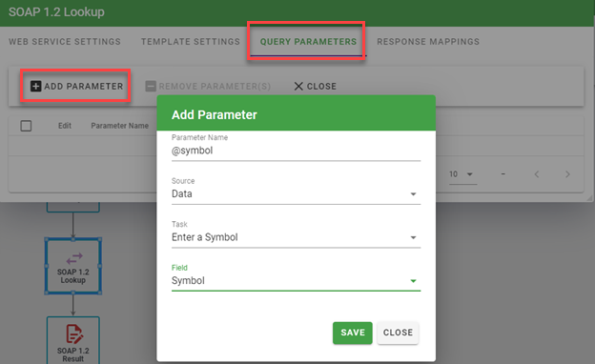Select the SOAP 1.2 Lookup node icon
The height and width of the screenshot is (364, 595).
point(74,258)
